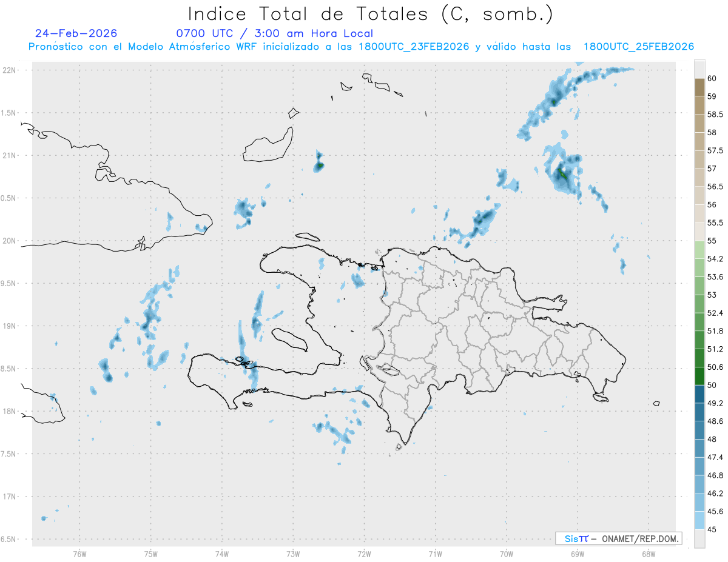
Task: Click the colorbar value "50.6"
Action: pyautogui.click(x=715, y=367)
